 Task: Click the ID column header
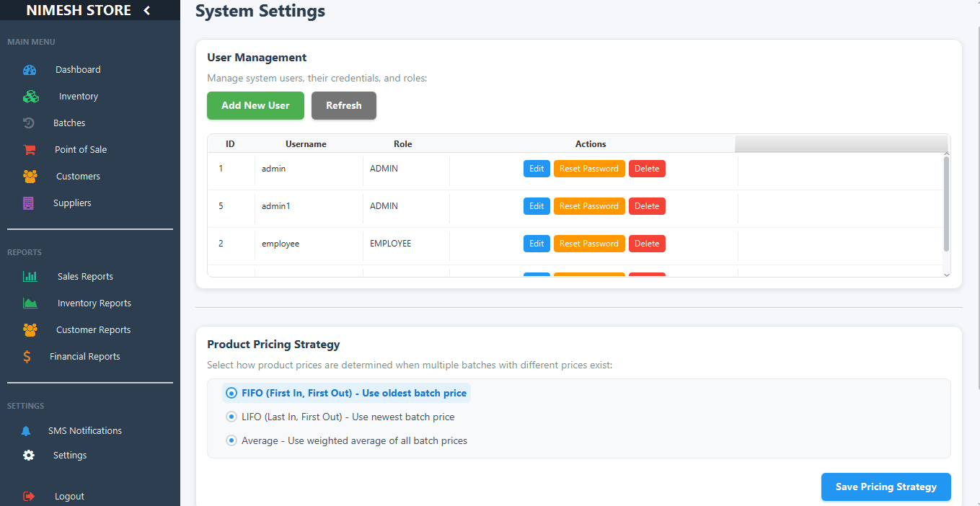pyautogui.click(x=230, y=144)
